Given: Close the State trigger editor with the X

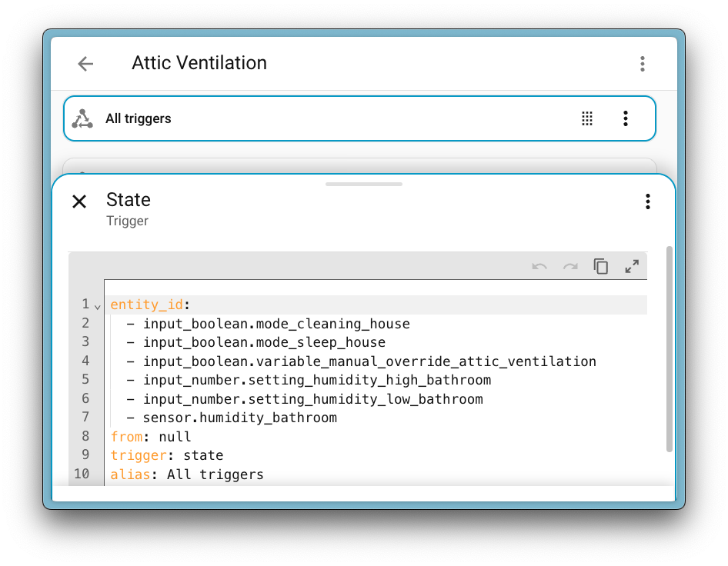Looking at the screenshot, I should tap(79, 201).
